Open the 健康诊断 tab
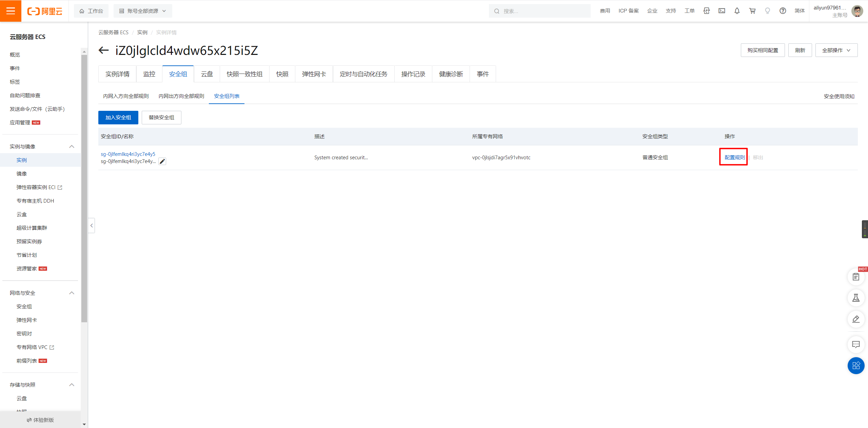The height and width of the screenshot is (428, 868). [451, 74]
